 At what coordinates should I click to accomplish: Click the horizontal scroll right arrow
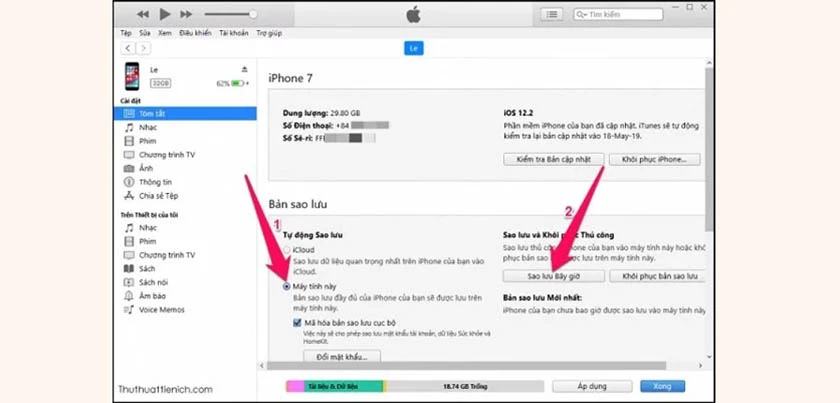click(700, 365)
